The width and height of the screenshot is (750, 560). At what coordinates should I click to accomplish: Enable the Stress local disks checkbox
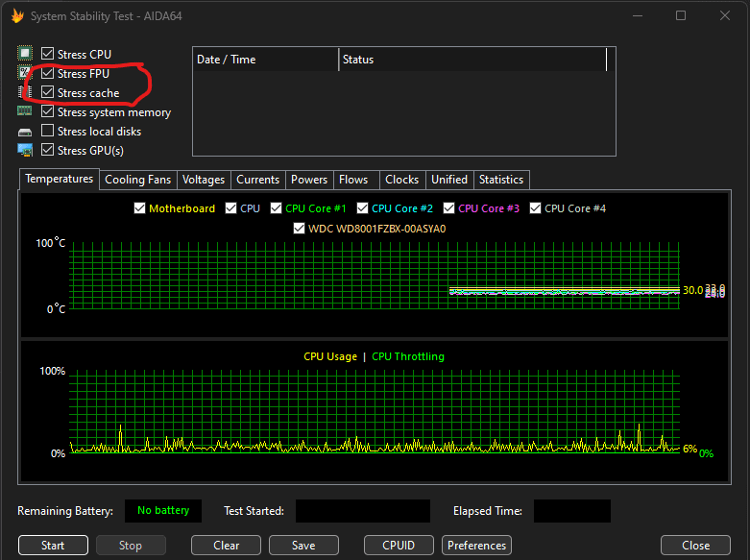[x=47, y=131]
